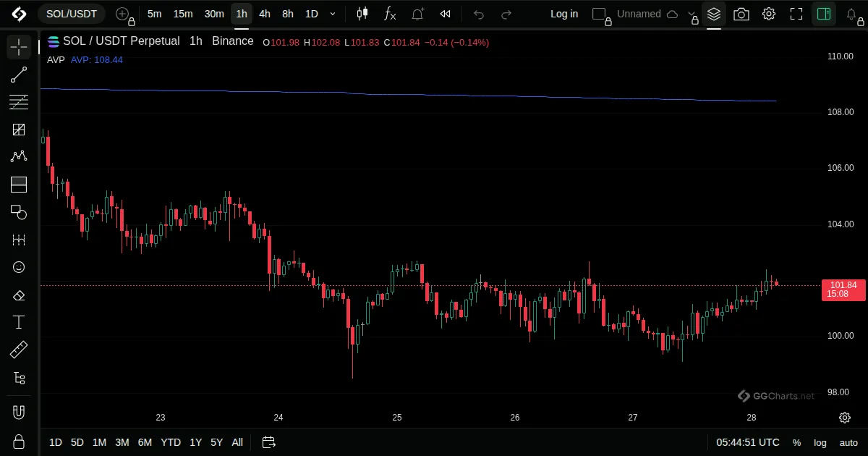Viewport: 868px width, 456px height.
Task: Click the 05:44:51 UTC timezone clock
Action: (x=748, y=442)
